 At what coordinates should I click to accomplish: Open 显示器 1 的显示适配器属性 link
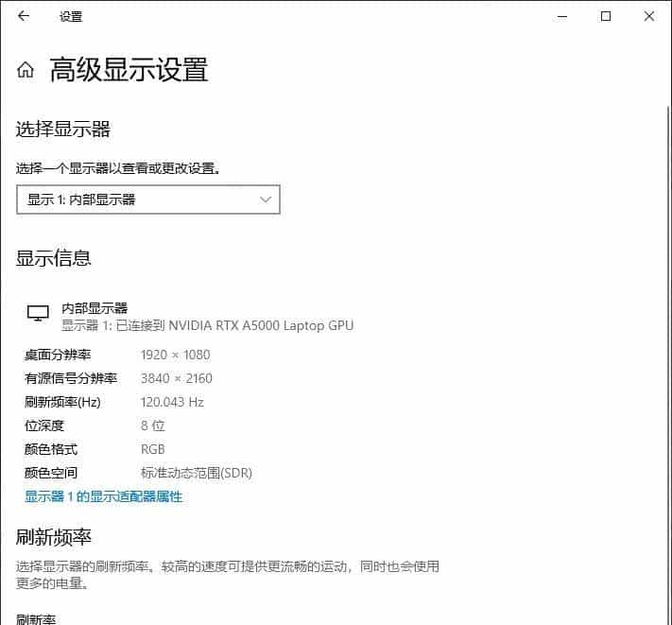click(x=103, y=496)
